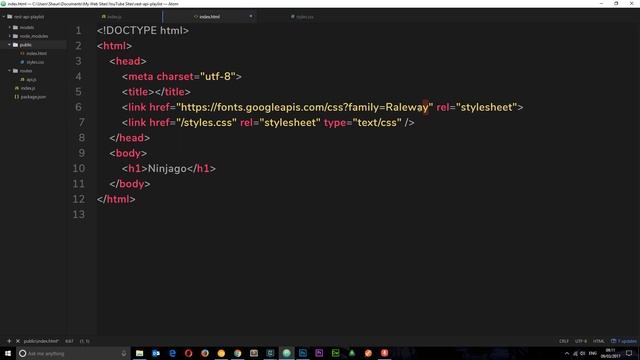Open Google Chrome from the taskbar

click(x=238, y=353)
